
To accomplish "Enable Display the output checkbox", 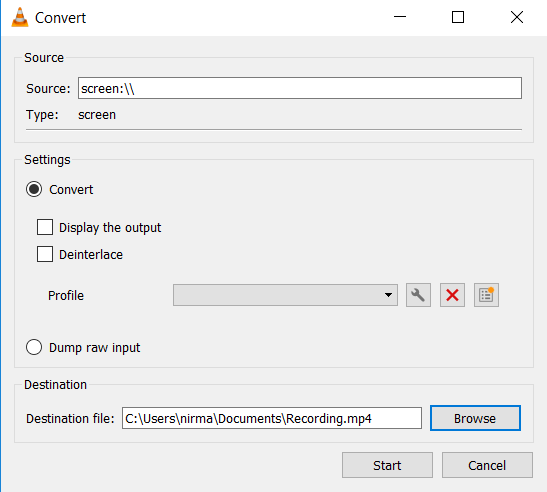I will click(x=45, y=227).
